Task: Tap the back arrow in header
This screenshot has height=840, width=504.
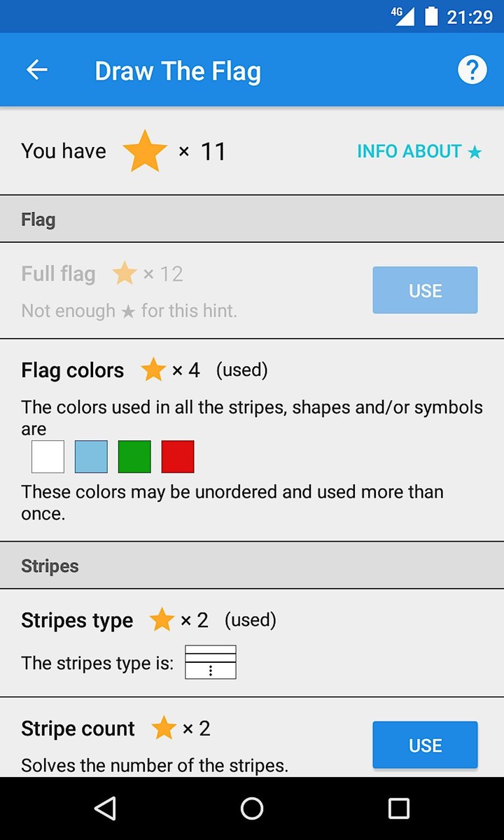Action: tap(37, 70)
